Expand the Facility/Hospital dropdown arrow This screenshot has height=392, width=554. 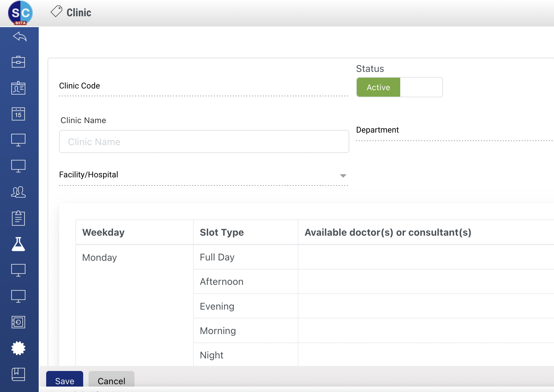[343, 176]
